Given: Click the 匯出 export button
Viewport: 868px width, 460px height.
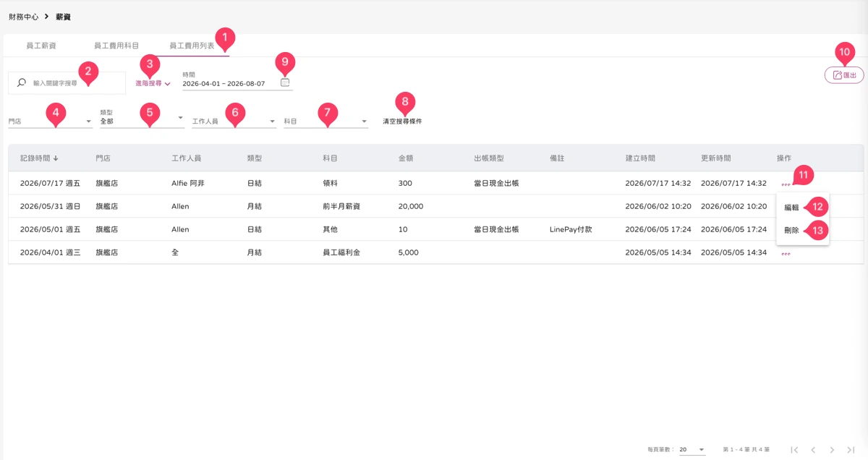Looking at the screenshot, I should (844, 74).
